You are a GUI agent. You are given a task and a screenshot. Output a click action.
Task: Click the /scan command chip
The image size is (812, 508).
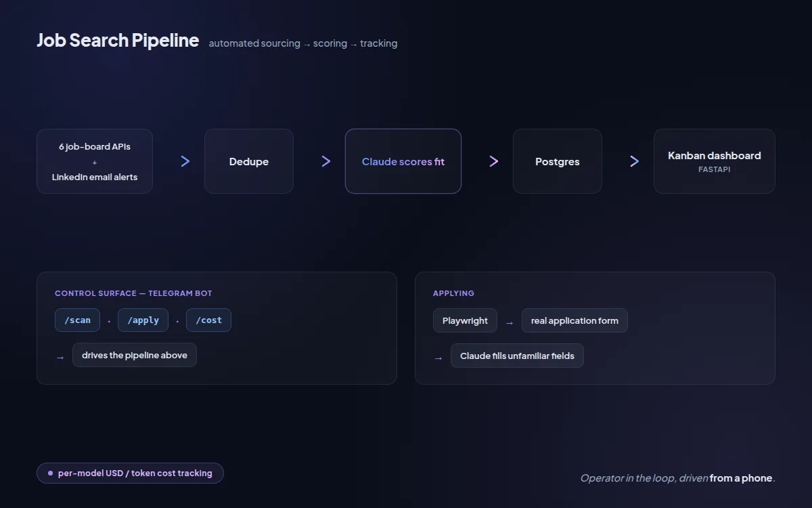pyautogui.click(x=77, y=320)
